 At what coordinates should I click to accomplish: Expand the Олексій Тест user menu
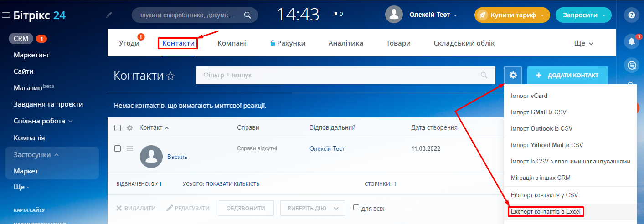click(433, 15)
